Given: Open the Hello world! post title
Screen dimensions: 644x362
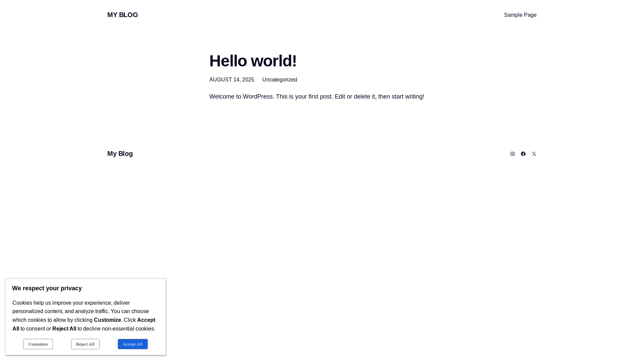Looking at the screenshot, I should pyautogui.click(x=253, y=61).
